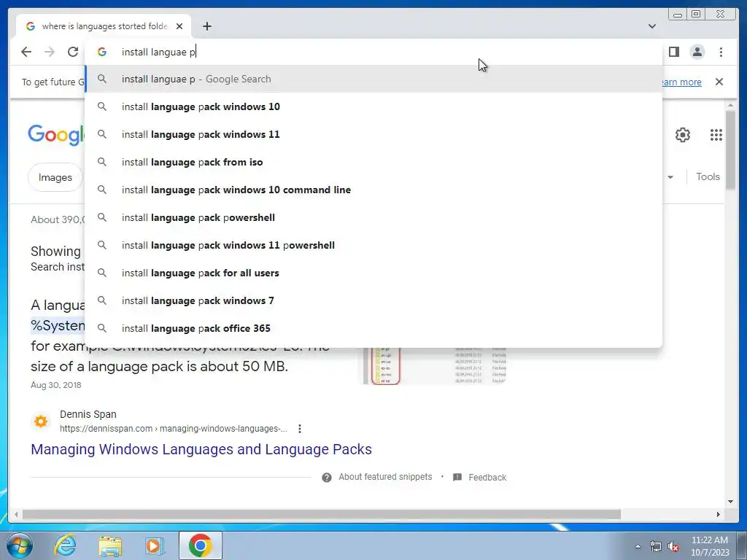This screenshot has width=747, height=560.
Task: Click the scrollbar down arrow
Action: (x=731, y=502)
